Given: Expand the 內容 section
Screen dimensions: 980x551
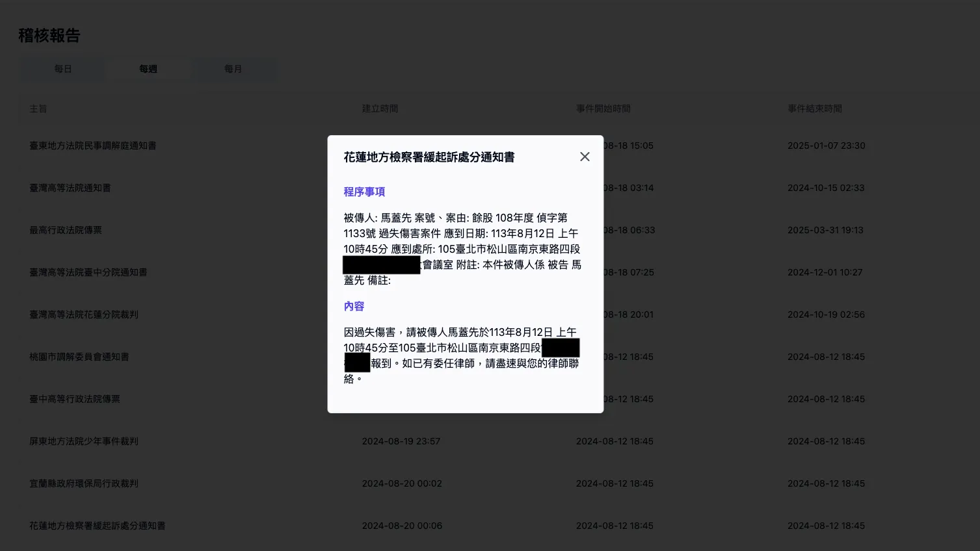Looking at the screenshot, I should click(354, 306).
